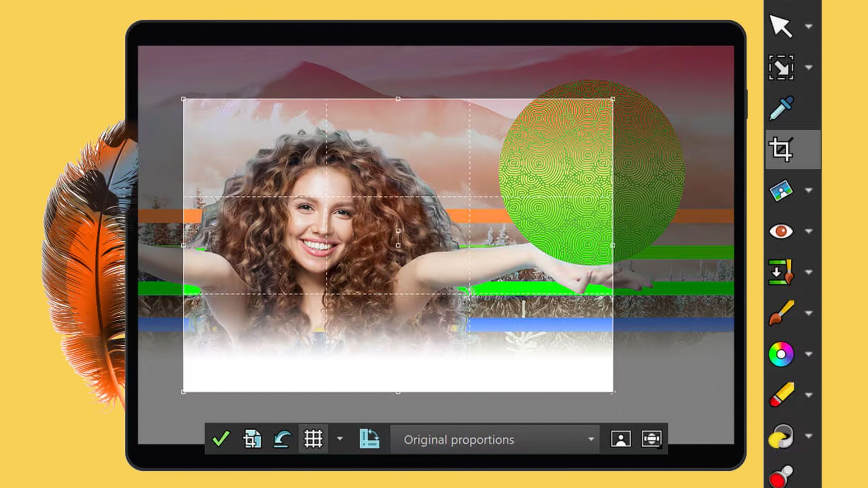Toggle the crop grid overlay
This screenshot has width=868, height=488.
(313, 439)
